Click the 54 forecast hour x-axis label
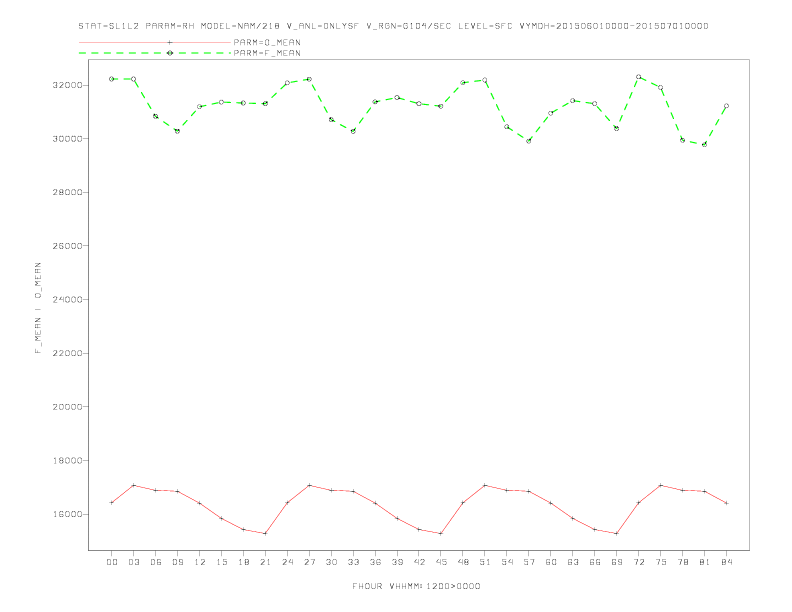The image size is (792, 612). (x=507, y=562)
